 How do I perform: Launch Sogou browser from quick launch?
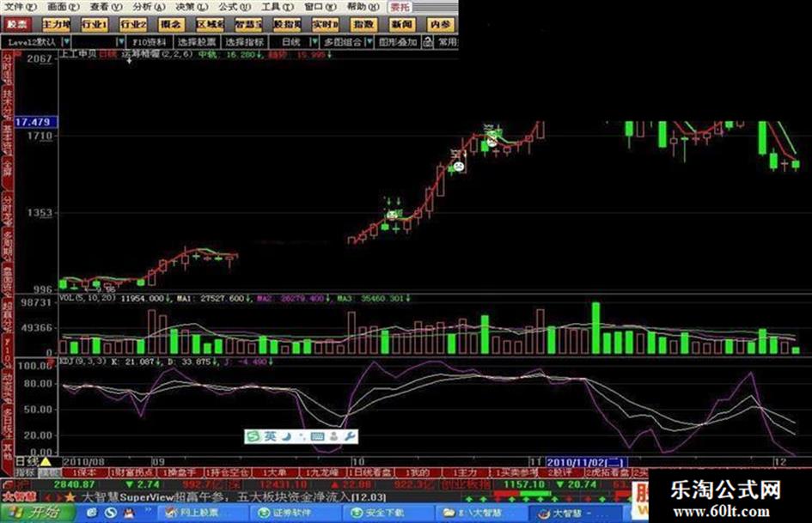pyautogui.click(x=110, y=513)
